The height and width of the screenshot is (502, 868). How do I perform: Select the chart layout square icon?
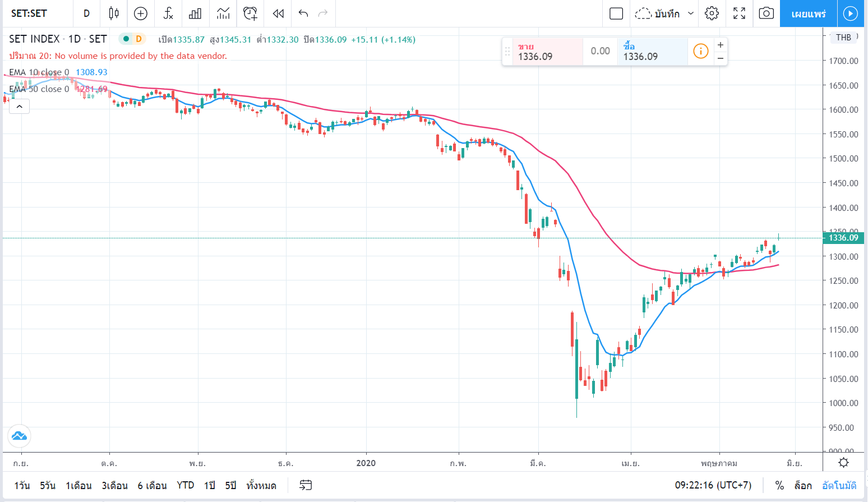point(616,13)
